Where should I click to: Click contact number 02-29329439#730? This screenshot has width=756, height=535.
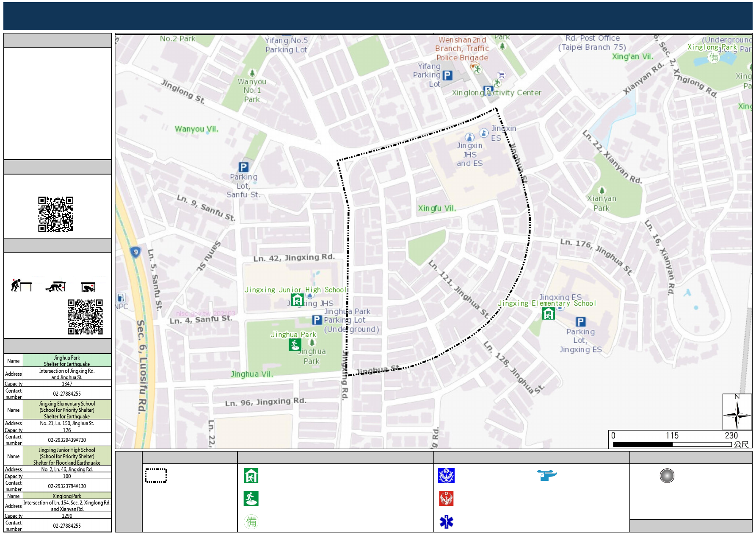pos(67,440)
